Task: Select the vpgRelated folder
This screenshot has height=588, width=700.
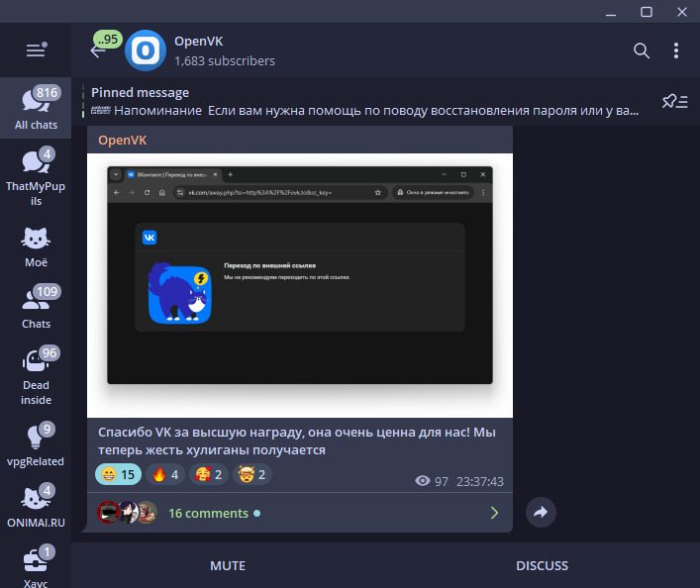Action: [36, 445]
